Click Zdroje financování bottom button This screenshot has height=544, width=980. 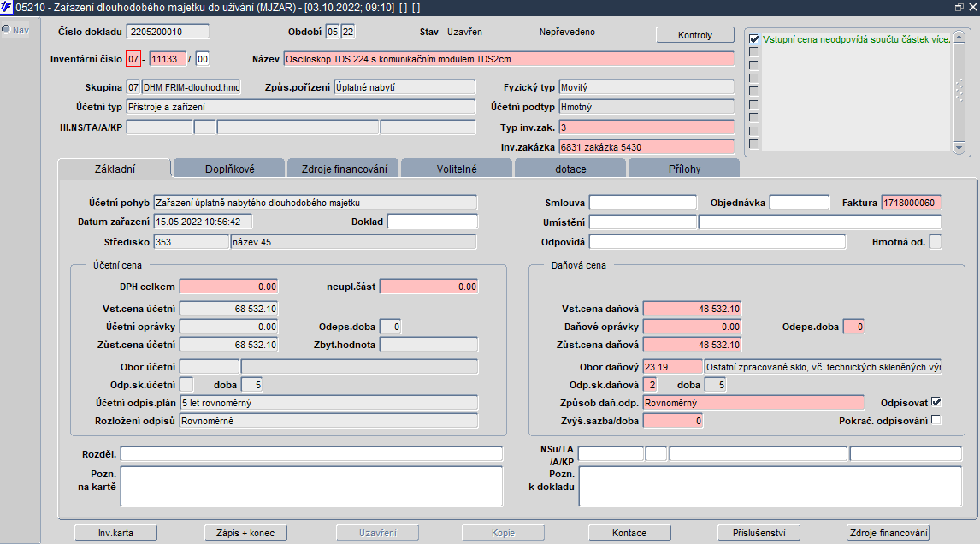[x=888, y=533]
